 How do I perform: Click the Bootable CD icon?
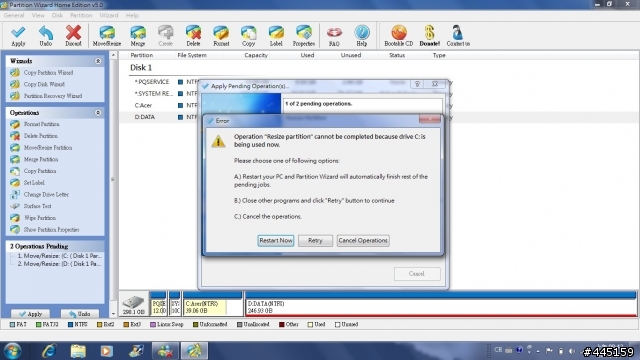pos(399,36)
